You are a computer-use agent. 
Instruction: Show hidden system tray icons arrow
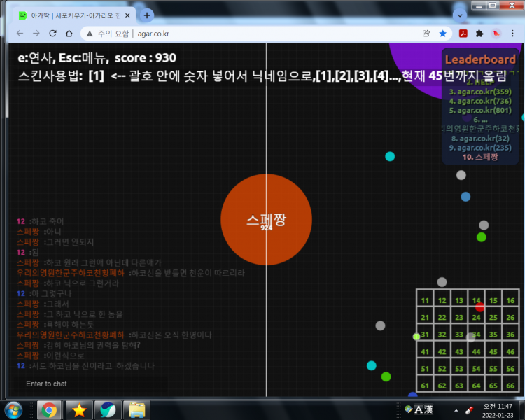(456, 410)
